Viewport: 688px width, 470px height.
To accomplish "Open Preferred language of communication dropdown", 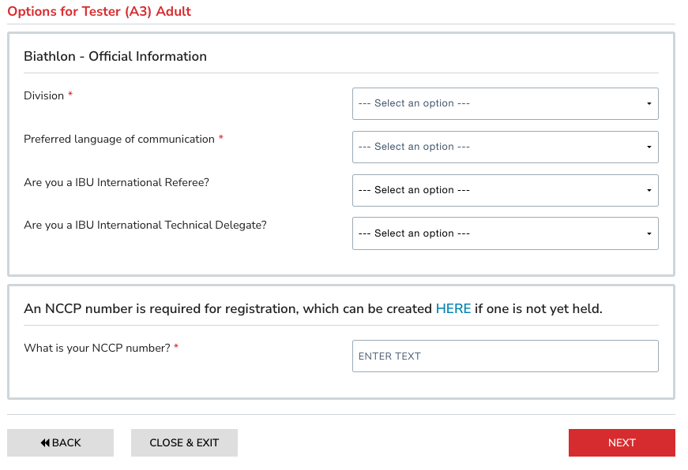I will pos(504,147).
